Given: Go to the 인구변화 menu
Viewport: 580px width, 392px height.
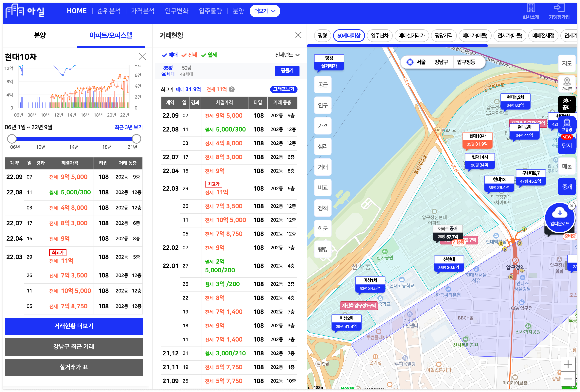Looking at the screenshot, I should coord(176,11).
